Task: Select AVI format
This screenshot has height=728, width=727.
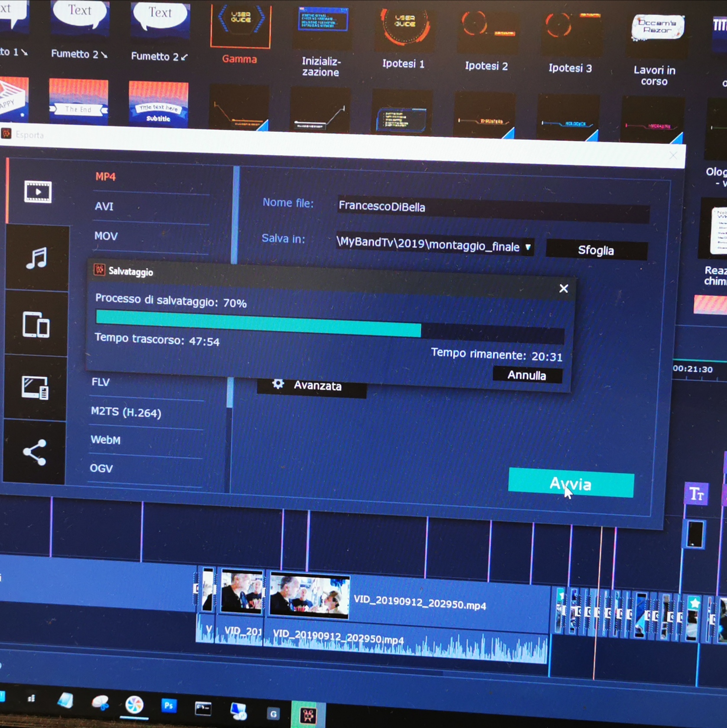Action: tap(104, 206)
